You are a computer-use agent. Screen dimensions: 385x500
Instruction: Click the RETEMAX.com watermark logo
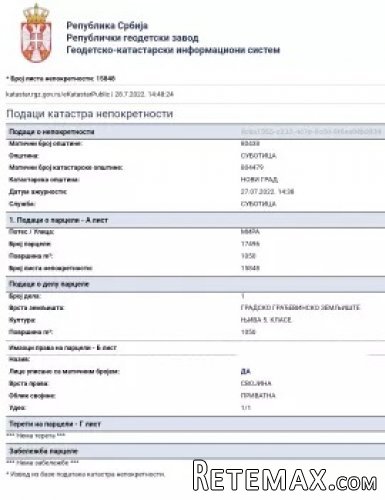[285, 476]
